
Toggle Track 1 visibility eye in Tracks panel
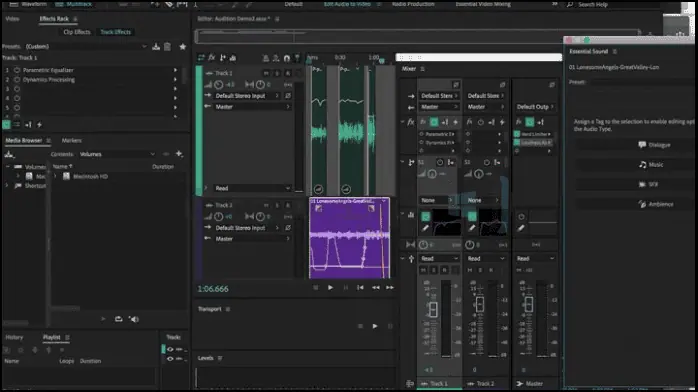tap(170, 349)
